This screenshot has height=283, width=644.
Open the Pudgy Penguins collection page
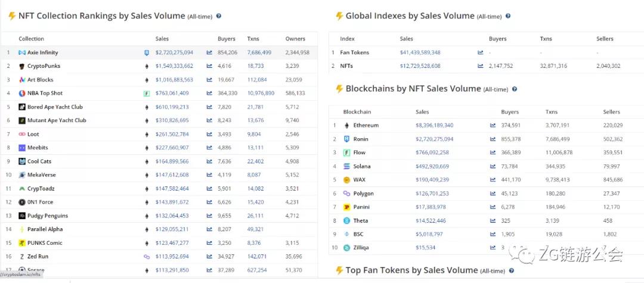(x=48, y=216)
